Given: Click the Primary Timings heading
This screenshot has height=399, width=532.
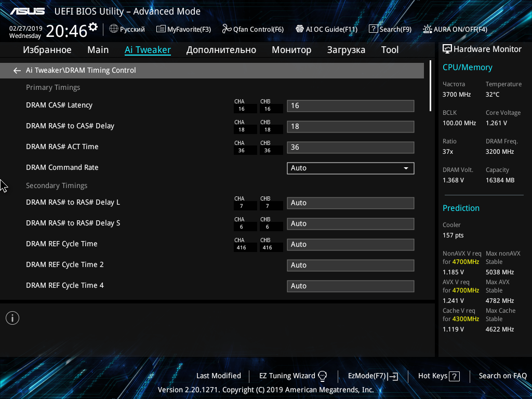Looking at the screenshot, I should point(53,87).
